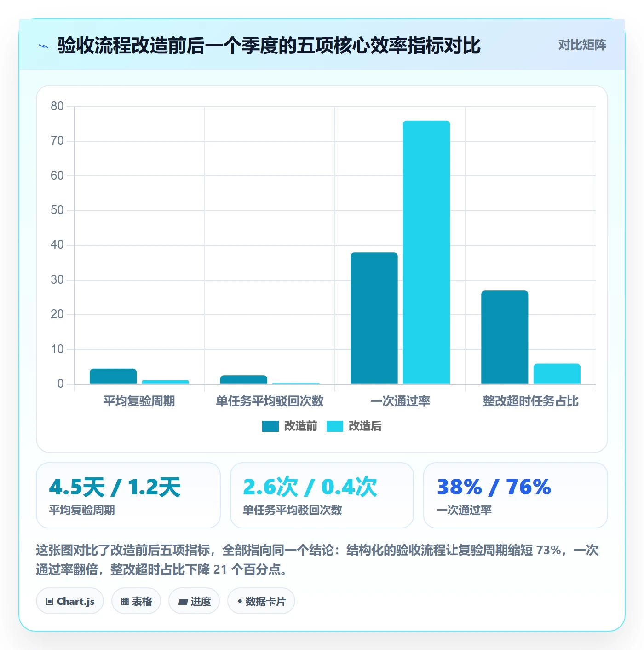Click the 平均复验周期 axis label
This screenshot has height=650, width=644.
point(139,401)
